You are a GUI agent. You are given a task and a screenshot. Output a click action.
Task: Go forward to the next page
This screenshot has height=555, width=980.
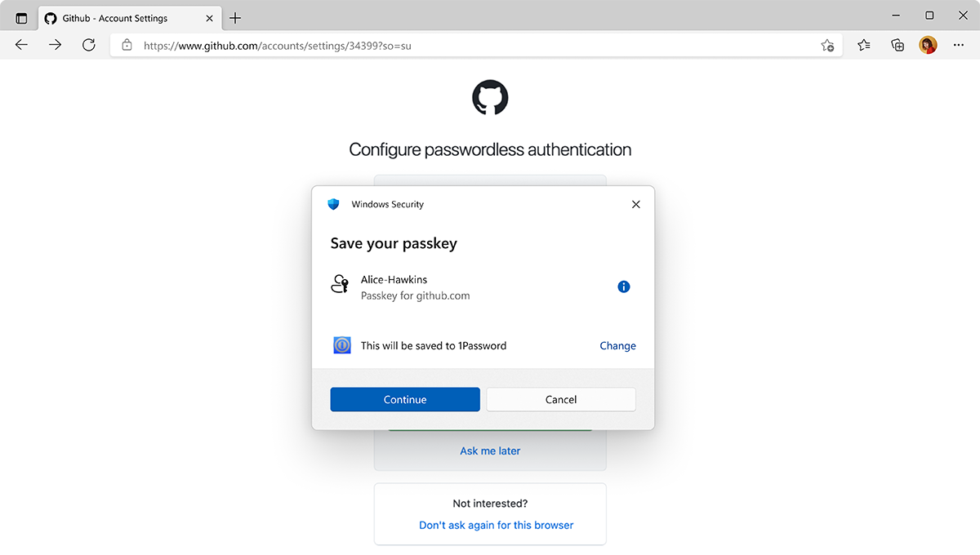pos(56,46)
